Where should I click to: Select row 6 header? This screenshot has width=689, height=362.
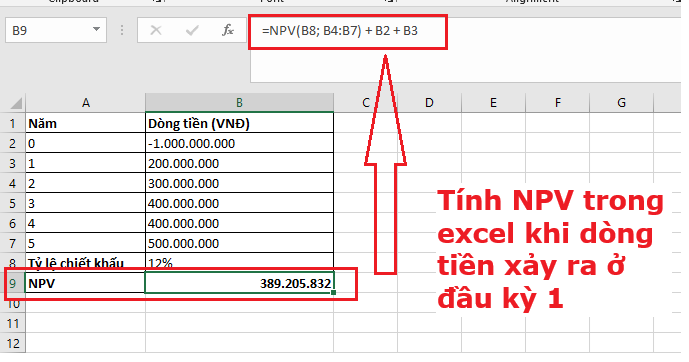[x=13, y=223]
